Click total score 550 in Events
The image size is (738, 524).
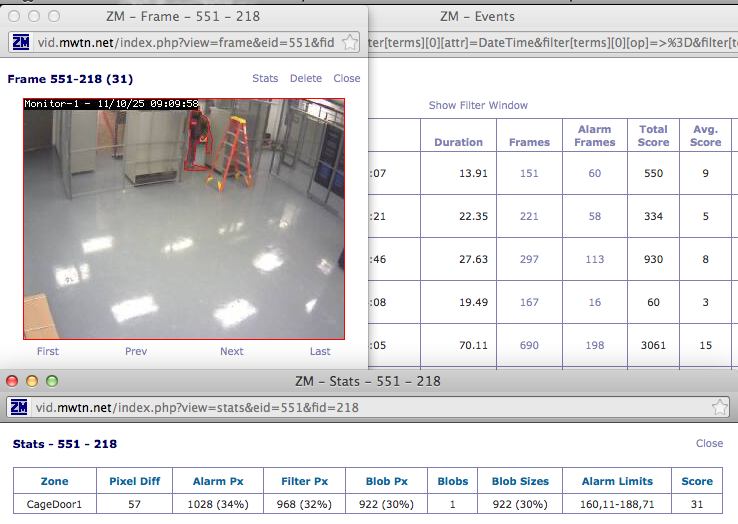[x=653, y=173]
